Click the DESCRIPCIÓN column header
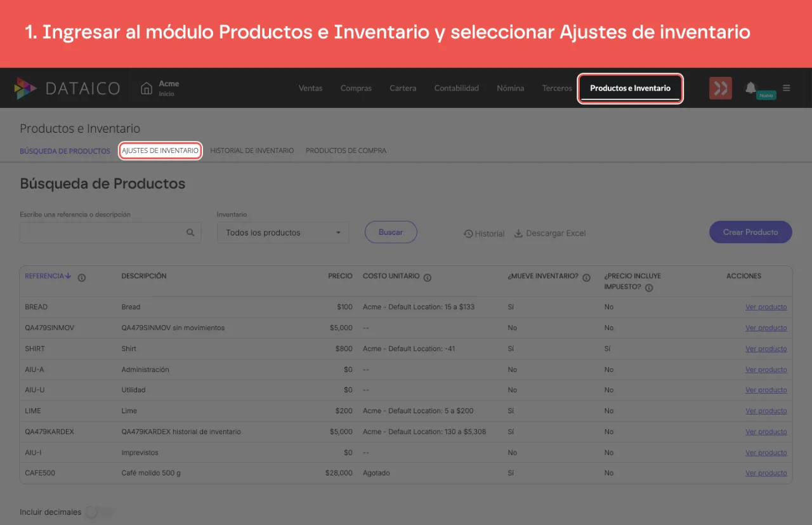Screen dimensions: 812x525 point(144,276)
